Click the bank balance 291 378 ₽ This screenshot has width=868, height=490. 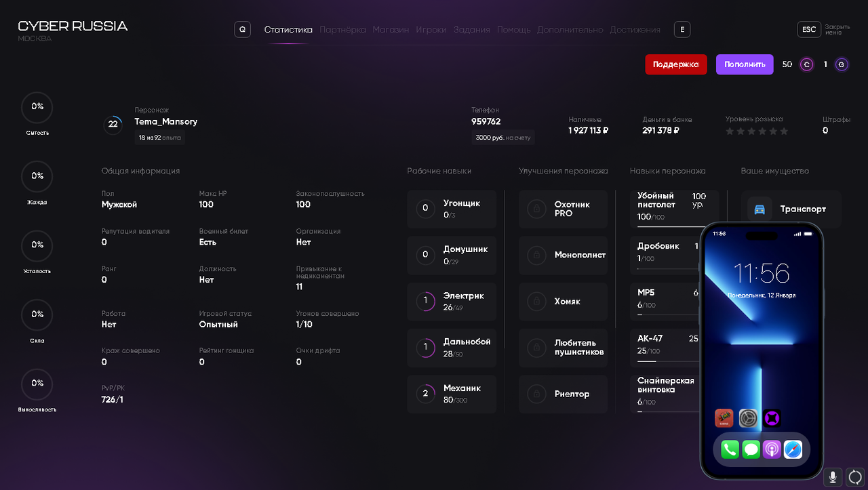pos(661,130)
